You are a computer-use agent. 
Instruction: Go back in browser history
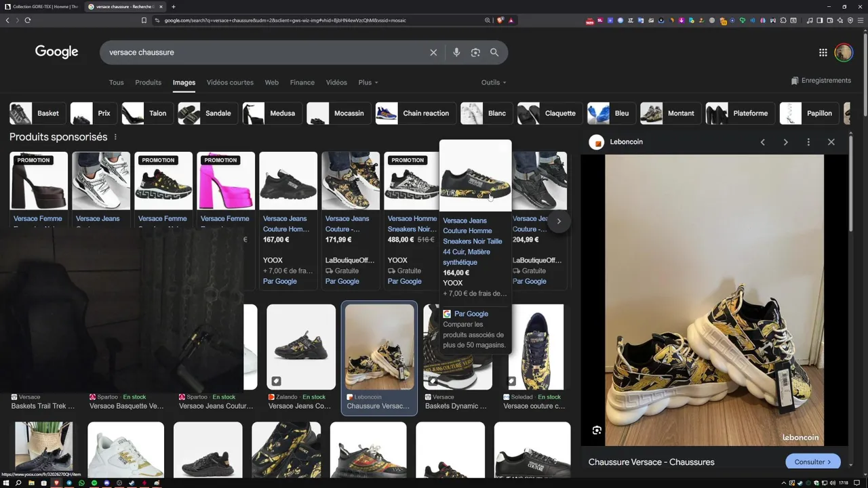pos(7,20)
